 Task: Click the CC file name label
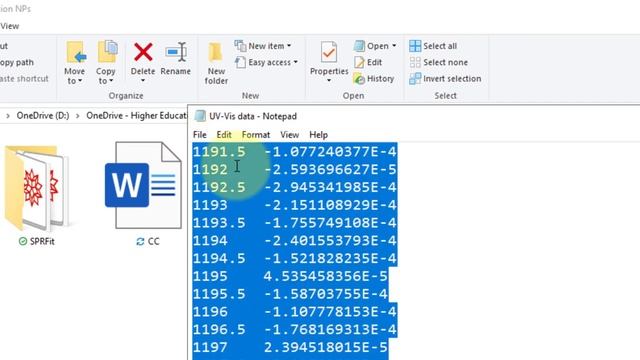point(153,241)
